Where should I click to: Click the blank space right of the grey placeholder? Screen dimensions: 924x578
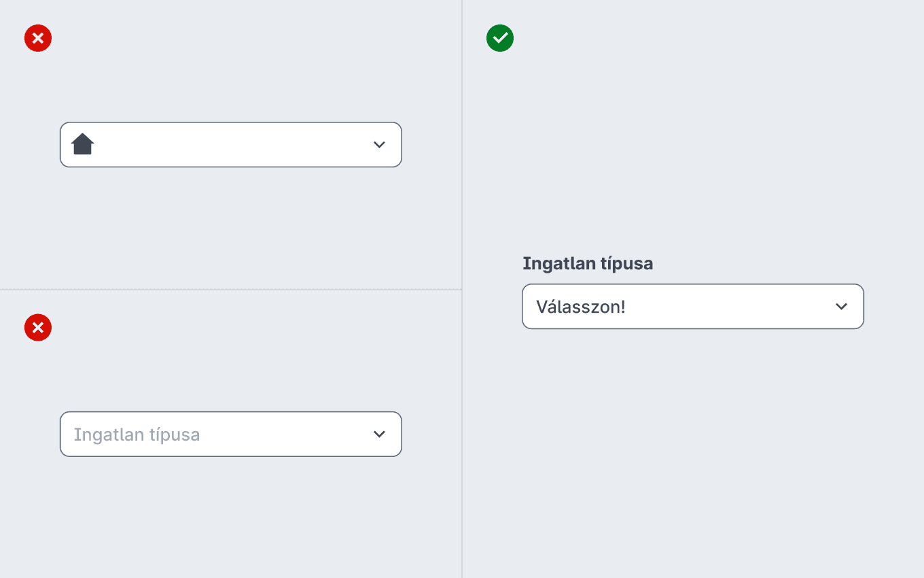(285, 435)
